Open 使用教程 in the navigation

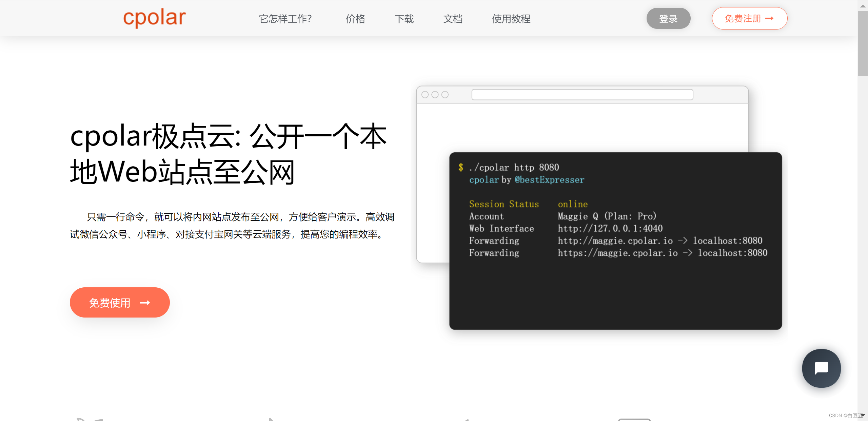click(511, 19)
